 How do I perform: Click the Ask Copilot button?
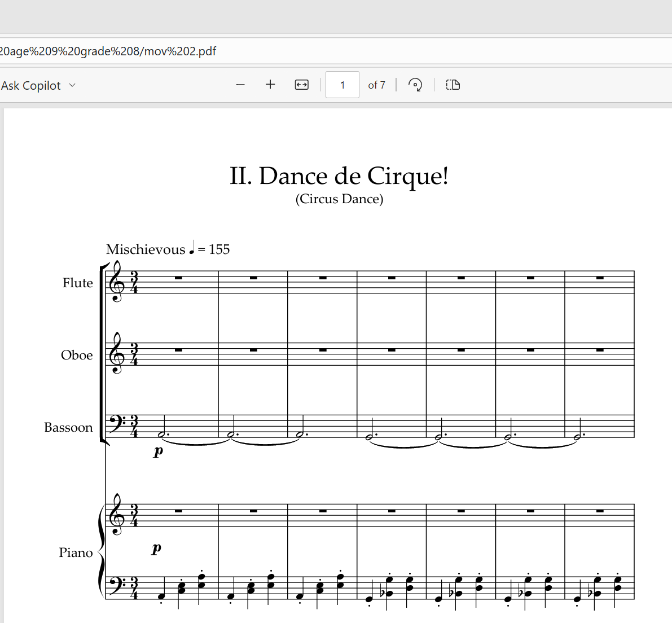(x=31, y=86)
